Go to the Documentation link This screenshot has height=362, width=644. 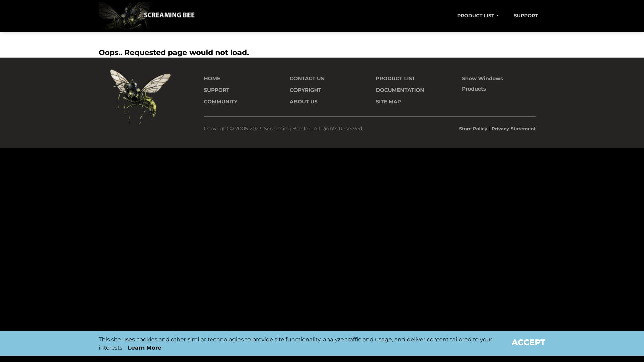pos(399,90)
